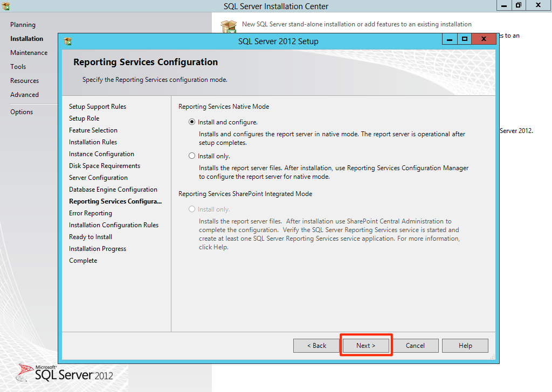The image size is (552, 392).
Task: Open Options in the Installation Center sidebar
Action: click(x=22, y=112)
